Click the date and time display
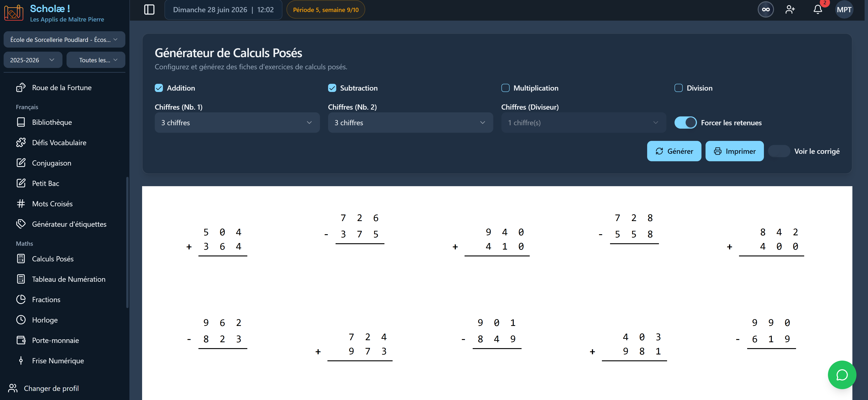 pyautogui.click(x=223, y=10)
